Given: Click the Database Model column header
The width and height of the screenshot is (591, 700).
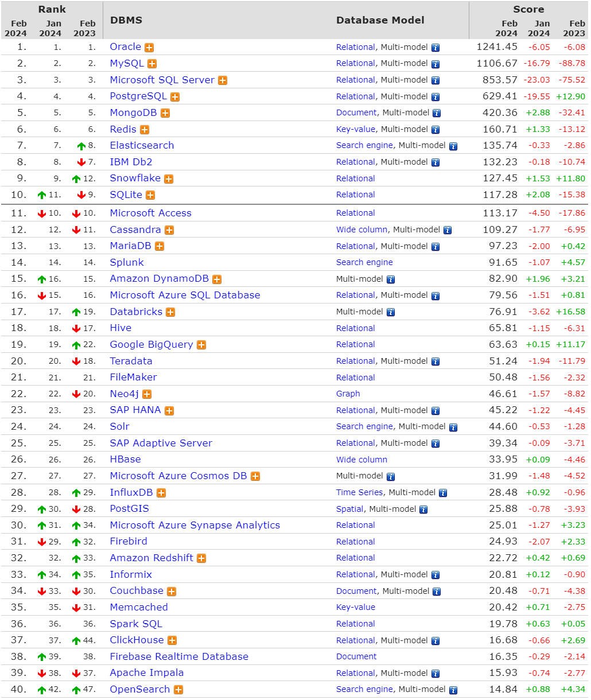Looking at the screenshot, I should tap(380, 20).
